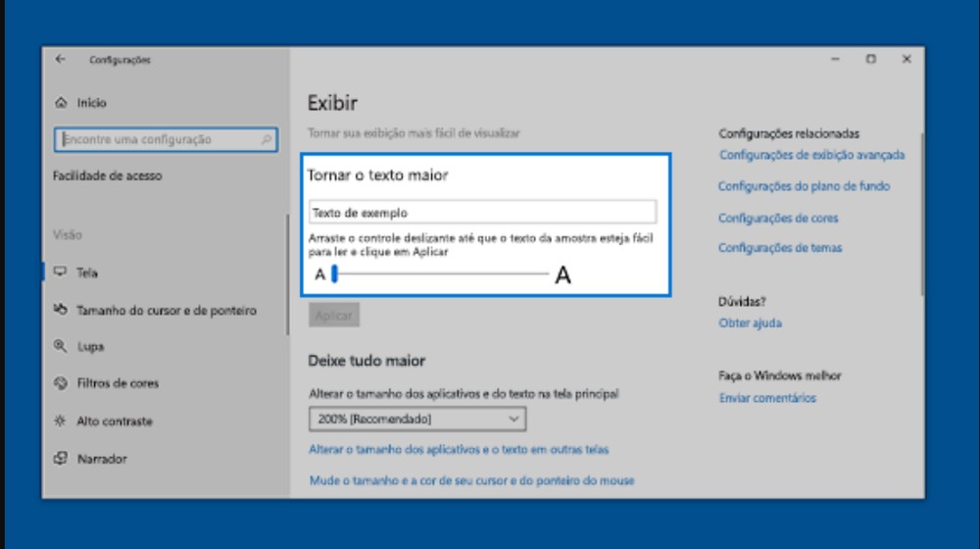Go to Tamanho do cursor e de ponteiro
Image resolution: width=980 pixels, height=549 pixels.
[166, 310]
